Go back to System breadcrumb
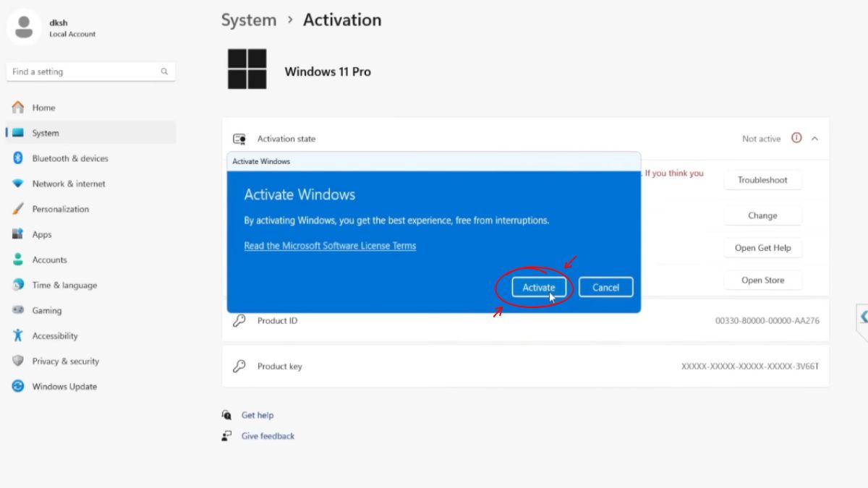 point(249,20)
